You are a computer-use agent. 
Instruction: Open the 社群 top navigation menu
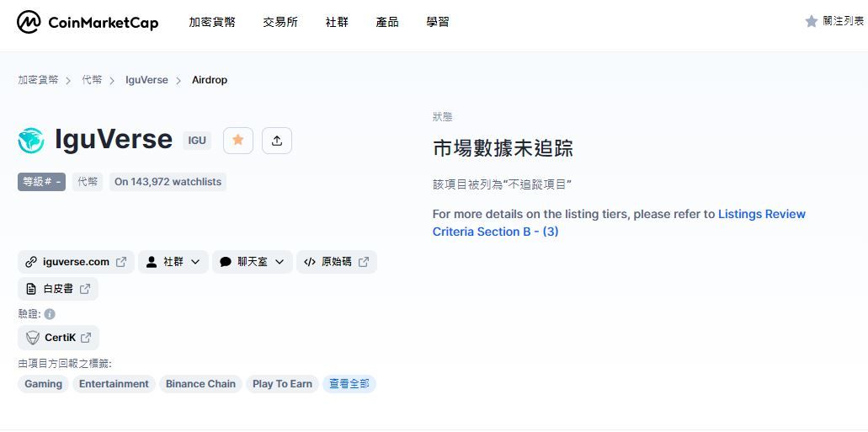coord(337,22)
